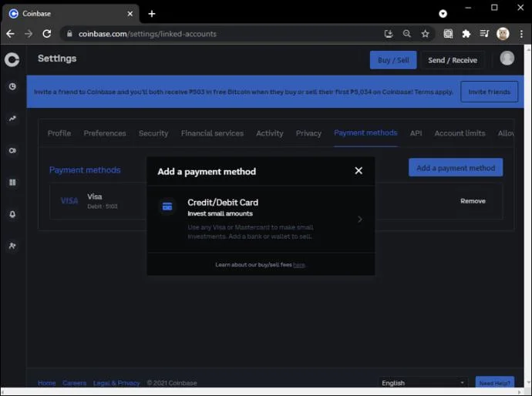Click the browser forward arrow
The height and width of the screenshot is (396, 532).
pyautogui.click(x=29, y=34)
